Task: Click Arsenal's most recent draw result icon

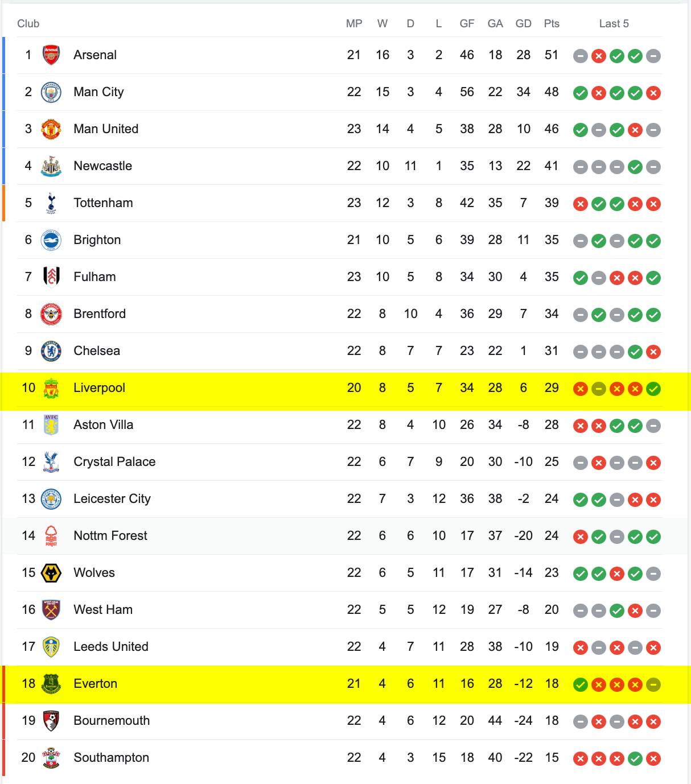Action: [653, 56]
